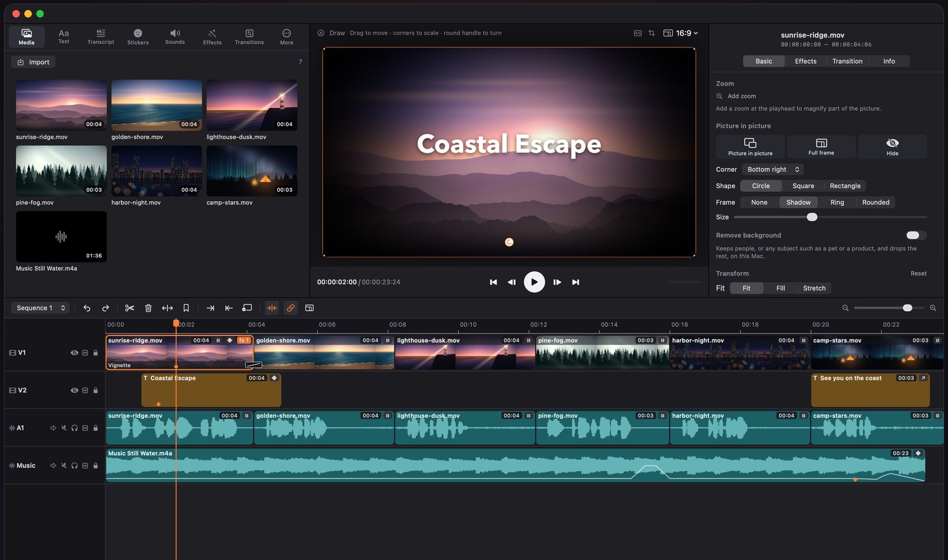Toggle clip linking chain icon
Viewport: 948px width, 560px height.
click(x=290, y=308)
